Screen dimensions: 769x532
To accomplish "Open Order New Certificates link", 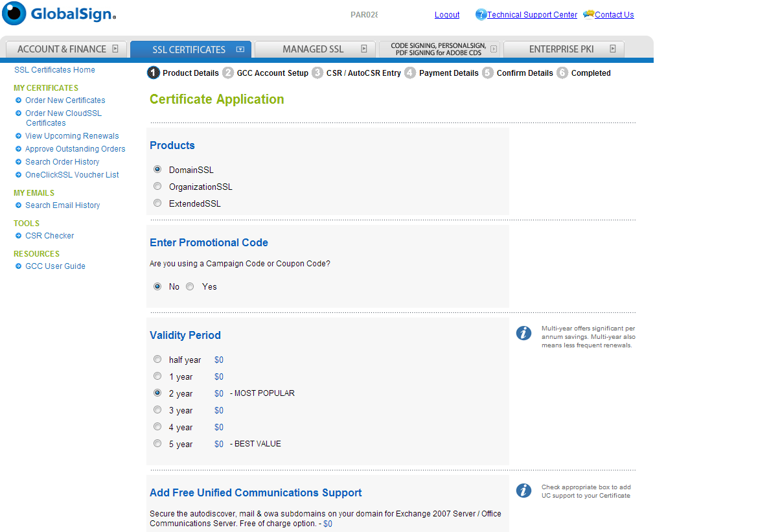I will (x=65, y=100).
